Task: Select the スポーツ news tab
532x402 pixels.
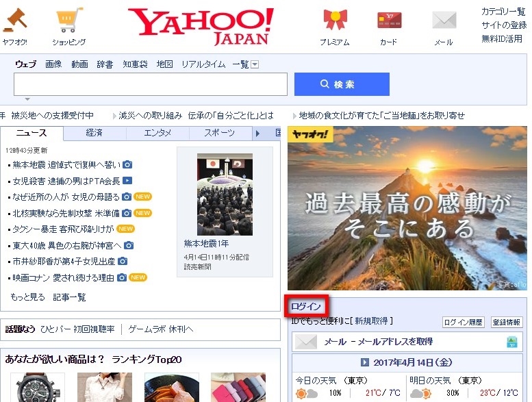Action: pos(219,133)
